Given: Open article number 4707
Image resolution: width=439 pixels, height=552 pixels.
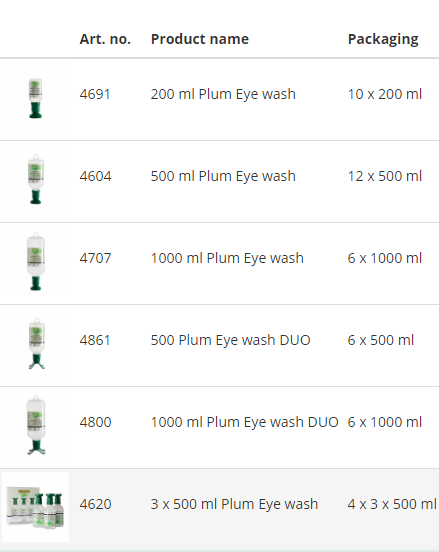Looking at the screenshot, I should click(95, 258).
